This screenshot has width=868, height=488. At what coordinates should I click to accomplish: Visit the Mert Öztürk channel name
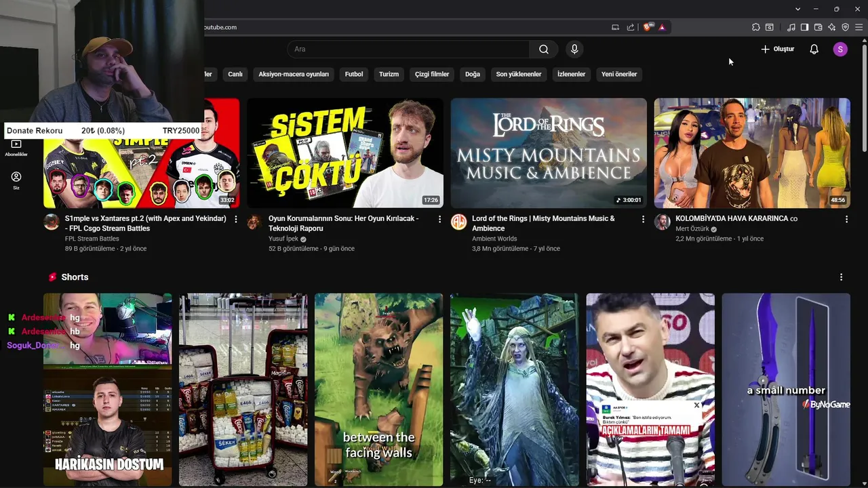692,229
